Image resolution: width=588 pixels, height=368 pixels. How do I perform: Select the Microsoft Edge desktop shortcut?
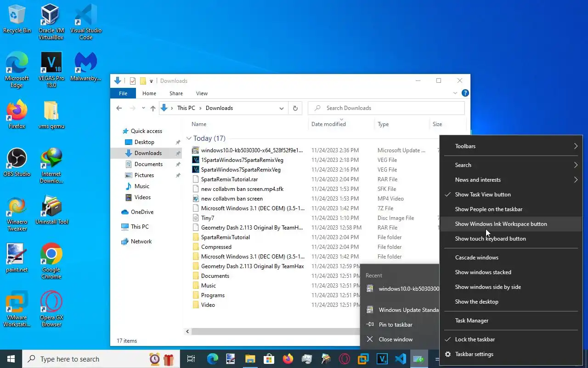tap(17, 70)
